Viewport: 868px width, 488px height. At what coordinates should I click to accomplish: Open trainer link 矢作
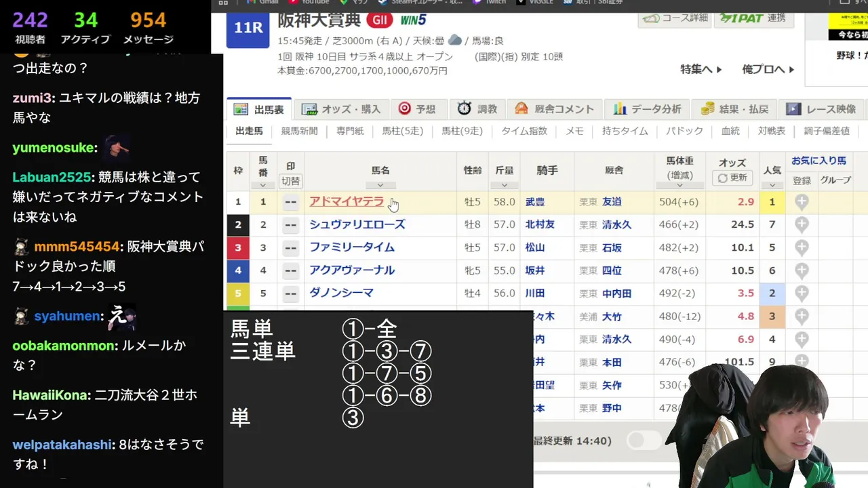(x=612, y=385)
